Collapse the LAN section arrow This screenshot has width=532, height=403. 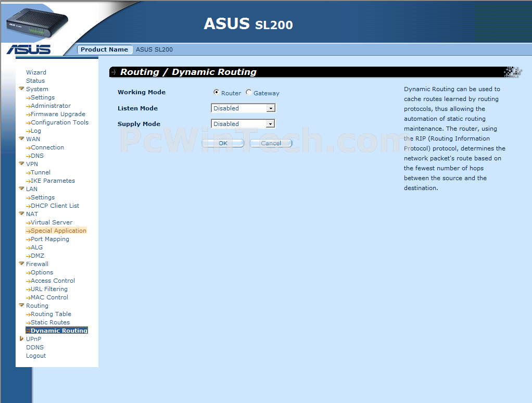(21, 188)
